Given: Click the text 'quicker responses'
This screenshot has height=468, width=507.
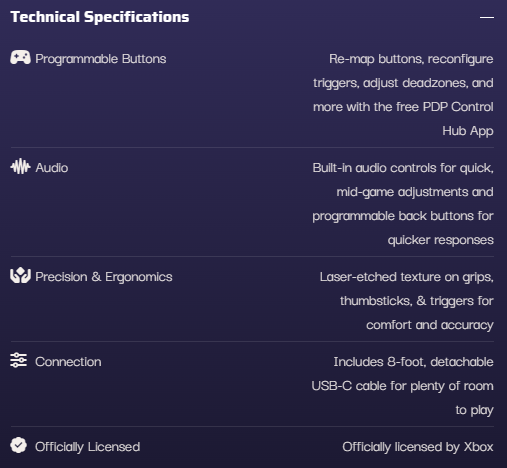Looking at the screenshot, I should point(441,240).
